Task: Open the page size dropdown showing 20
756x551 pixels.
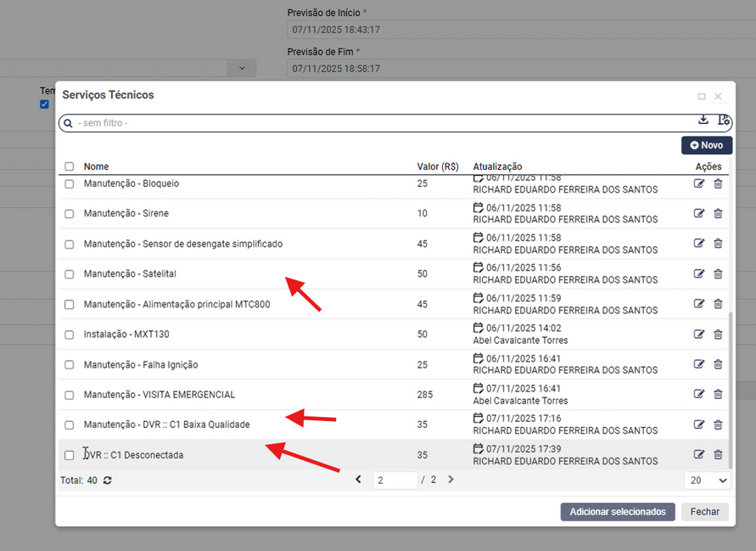Action: click(x=707, y=481)
